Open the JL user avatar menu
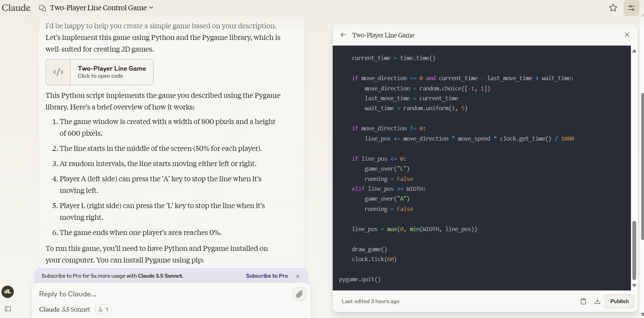 pos(8,292)
